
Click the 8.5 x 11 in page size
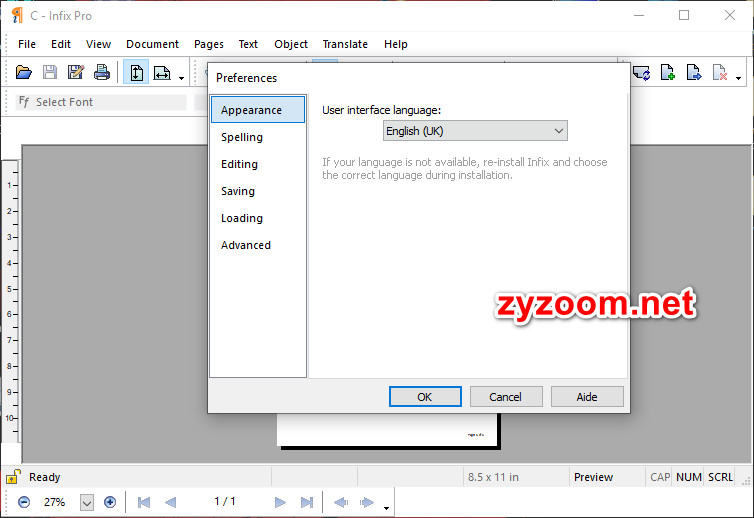[x=493, y=477]
